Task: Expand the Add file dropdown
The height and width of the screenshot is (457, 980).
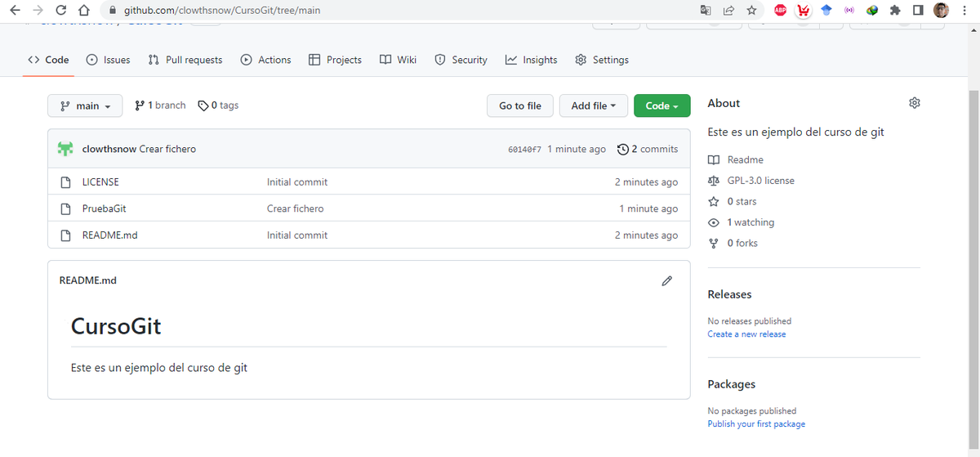Action: pos(594,105)
